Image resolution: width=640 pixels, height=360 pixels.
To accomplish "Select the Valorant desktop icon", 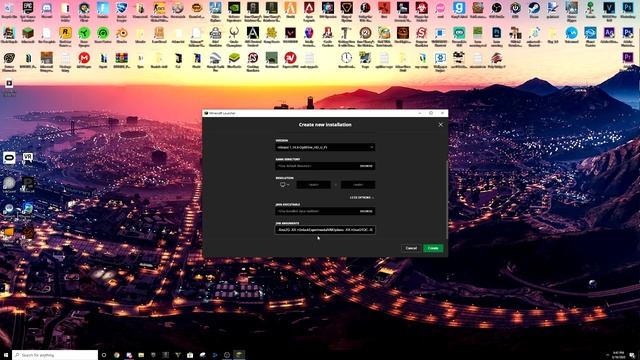I will point(290,36).
